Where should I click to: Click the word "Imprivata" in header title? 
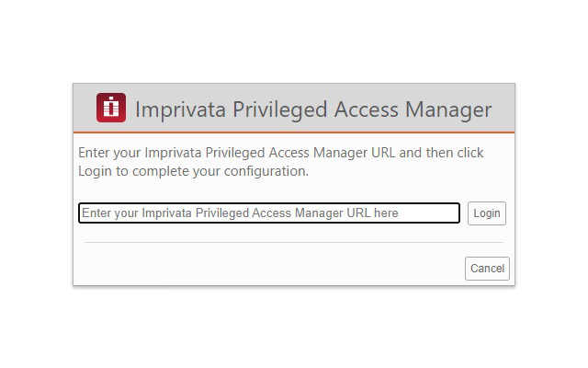(180, 109)
